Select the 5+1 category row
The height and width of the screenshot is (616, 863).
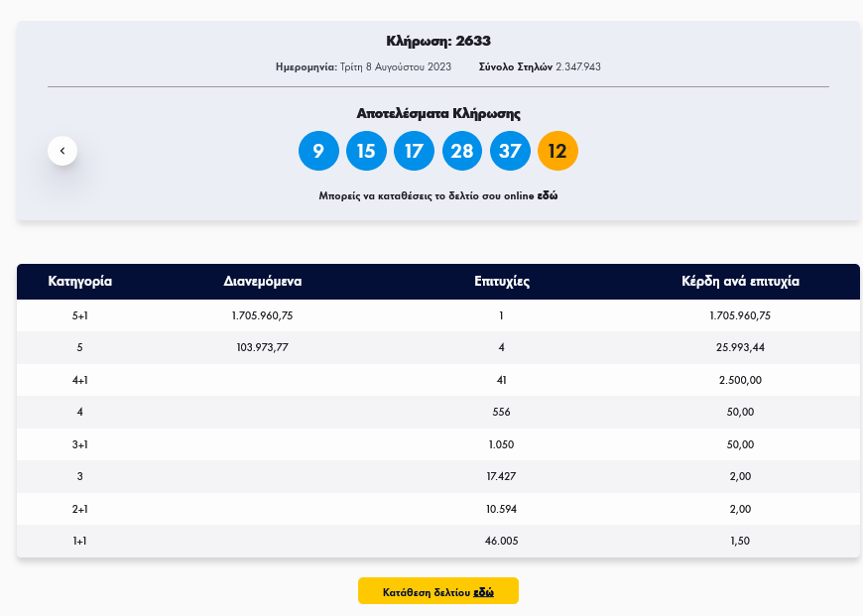pos(80,315)
